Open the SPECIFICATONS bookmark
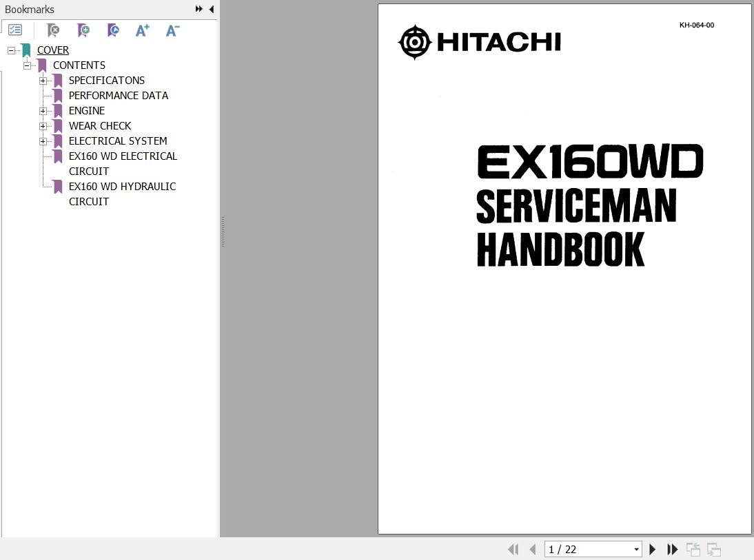The image size is (754, 560). 107,81
